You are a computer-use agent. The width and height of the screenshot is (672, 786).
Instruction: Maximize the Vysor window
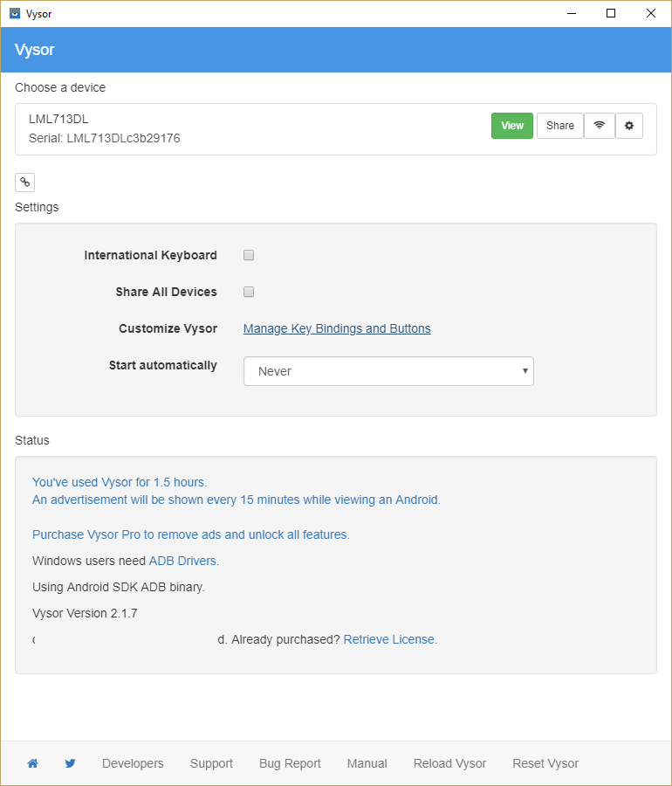pos(611,13)
